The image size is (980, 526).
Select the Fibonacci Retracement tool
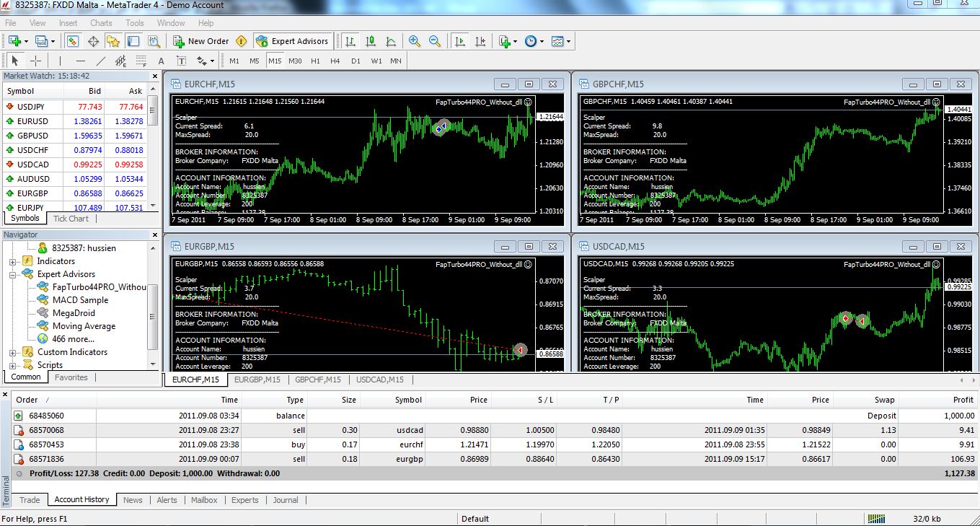(x=141, y=61)
